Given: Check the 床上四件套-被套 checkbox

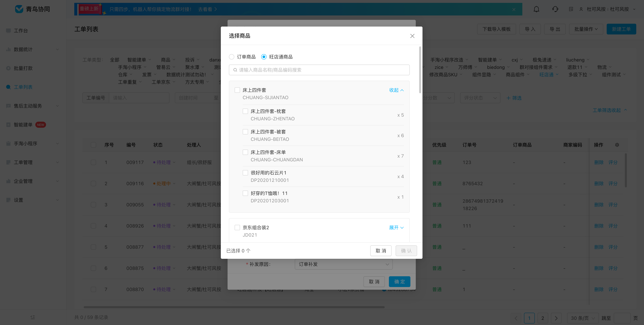Looking at the screenshot, I should tap(245, 132).
